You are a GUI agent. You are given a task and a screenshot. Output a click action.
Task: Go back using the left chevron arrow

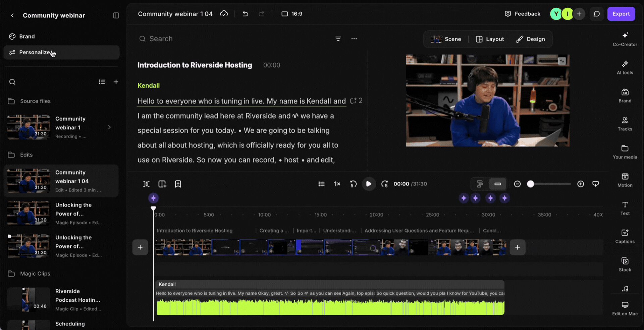click(12, 15)
